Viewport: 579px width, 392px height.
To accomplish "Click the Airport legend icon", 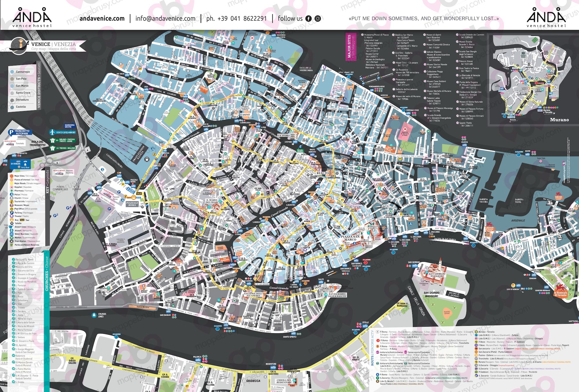I will pyautogui.click(x=11, y=230).
